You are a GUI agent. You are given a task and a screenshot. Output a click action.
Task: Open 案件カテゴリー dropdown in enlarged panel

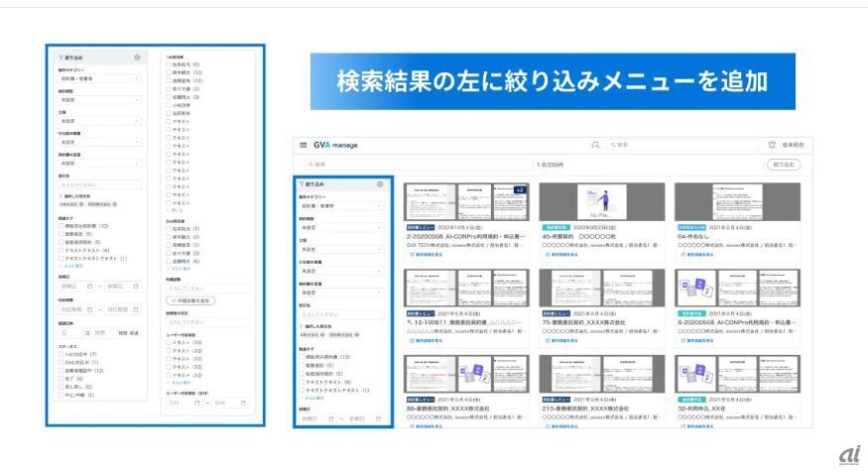(99, 79)
